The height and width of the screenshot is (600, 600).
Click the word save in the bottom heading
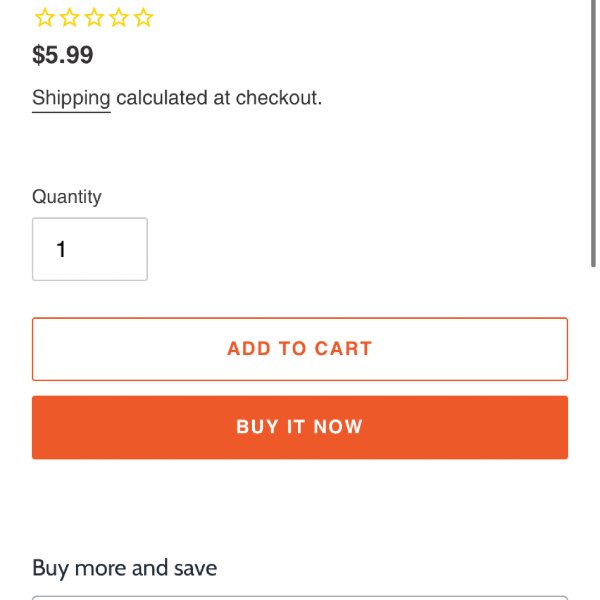click(196, 568)
